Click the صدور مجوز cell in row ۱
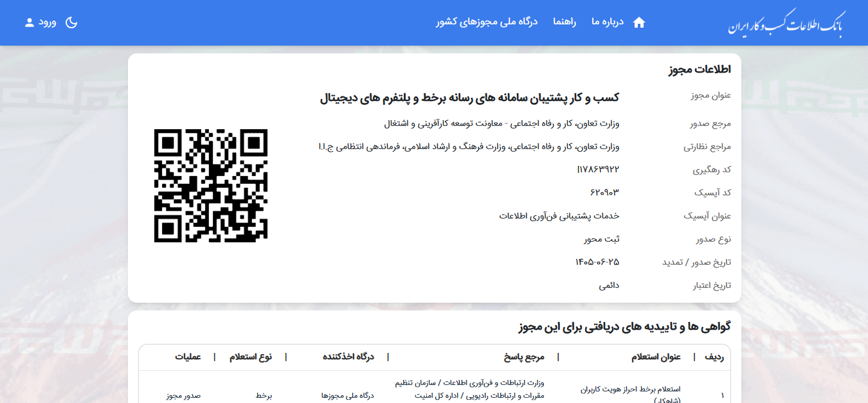The image size is (868, 403). coord(183,396)
